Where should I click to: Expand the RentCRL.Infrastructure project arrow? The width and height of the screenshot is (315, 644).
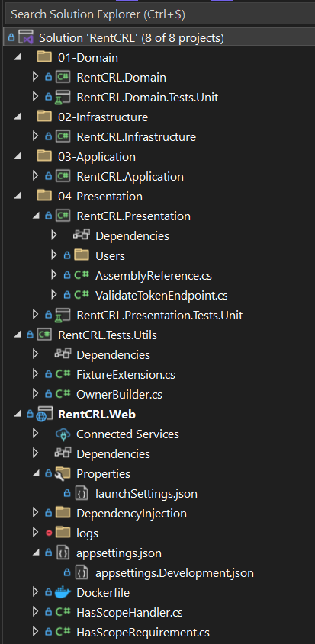(x=35, y=136)
